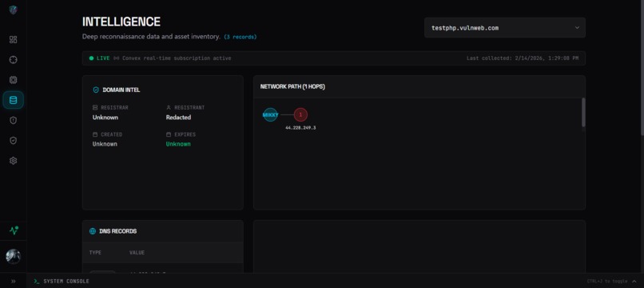
Task: Click the dropdown chevron beside testphp.vulnweb.com
Action: (x=577, y=27)
